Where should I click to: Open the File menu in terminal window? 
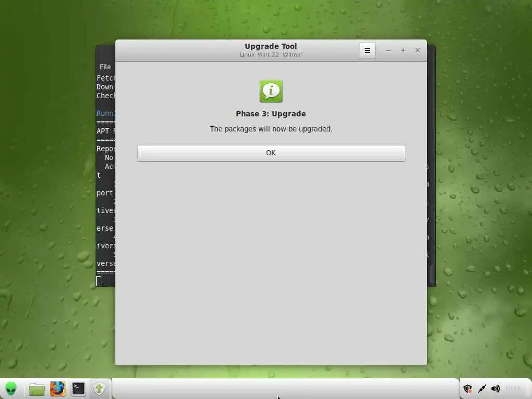point(105,67)
